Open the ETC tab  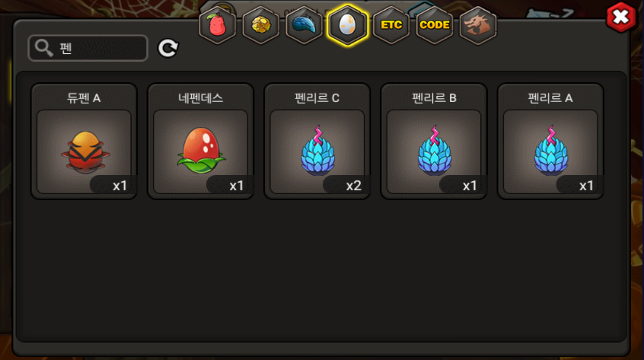(391, 25)
